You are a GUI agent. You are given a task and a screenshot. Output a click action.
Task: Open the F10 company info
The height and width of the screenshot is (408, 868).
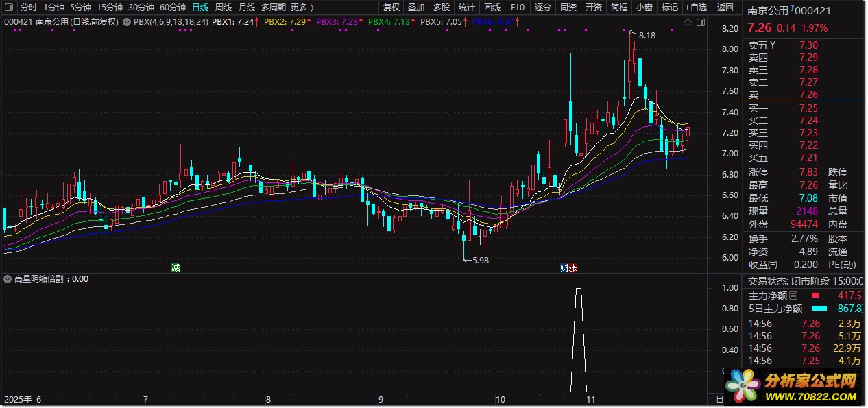[x=518, y=8]
